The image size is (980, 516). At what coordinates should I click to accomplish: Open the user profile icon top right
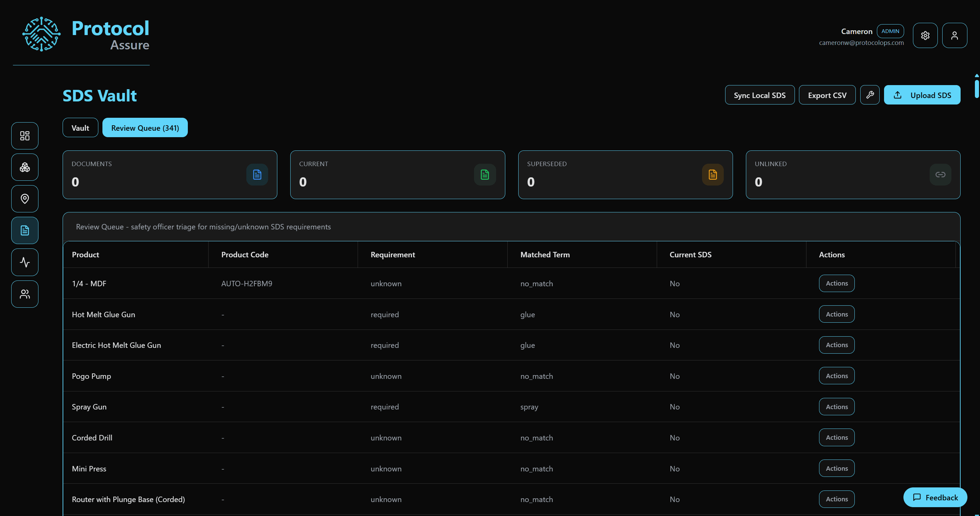click(954, 35)
